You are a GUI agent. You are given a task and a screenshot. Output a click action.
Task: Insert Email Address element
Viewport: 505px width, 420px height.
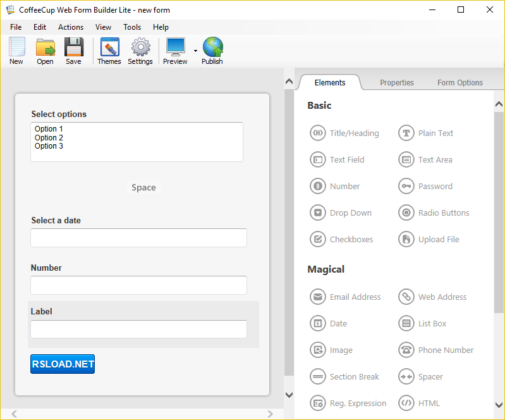pyautogui.click(x=345, y=297)
